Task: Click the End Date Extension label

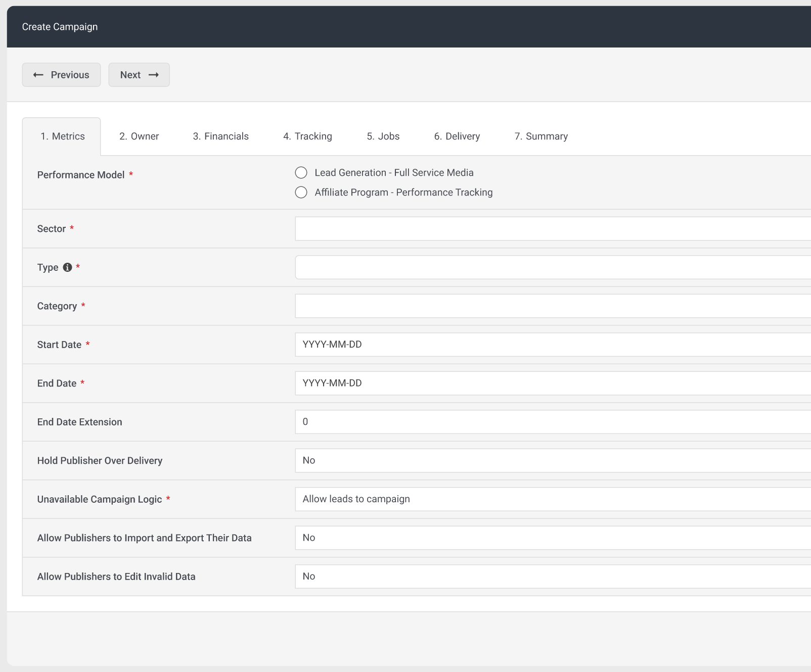Action: point(79,422)
